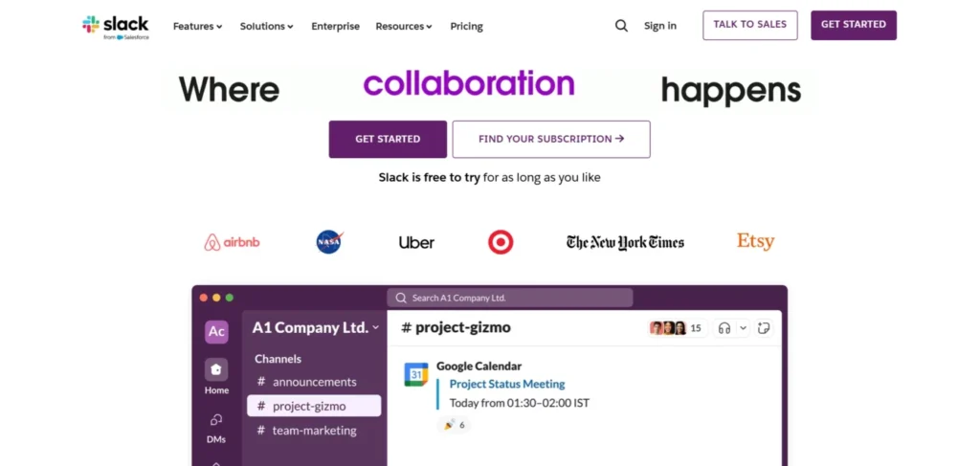Screen dimensions: 980x466
Task: Click the Home icon in Slack sidebar
Action: [x=216, y=370]
